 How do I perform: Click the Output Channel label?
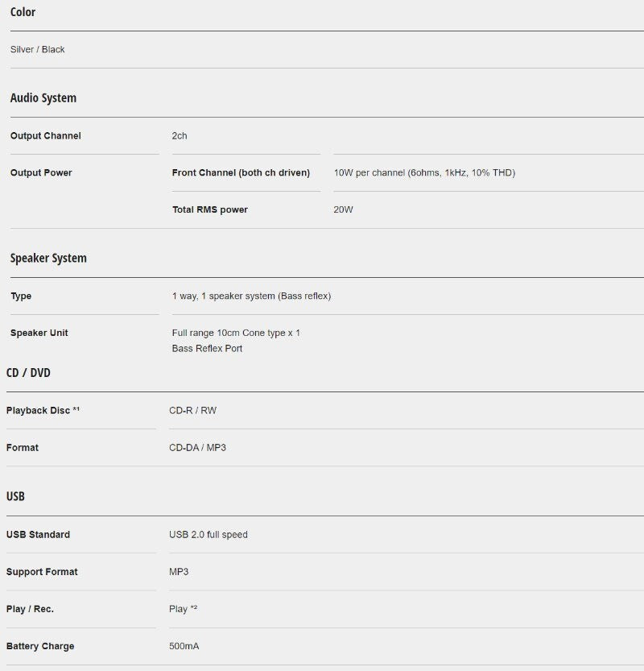point(45,135)
